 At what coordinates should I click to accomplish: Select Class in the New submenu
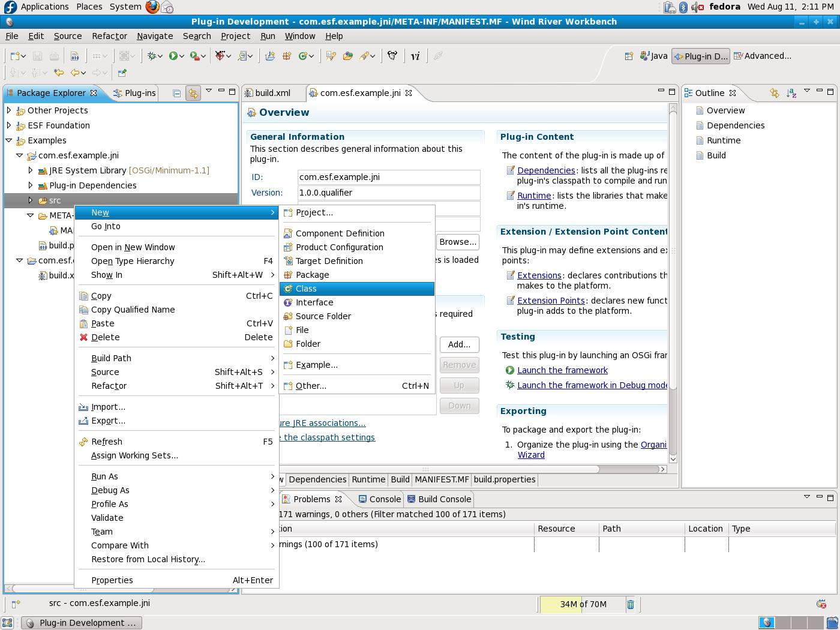click(357, 289)
